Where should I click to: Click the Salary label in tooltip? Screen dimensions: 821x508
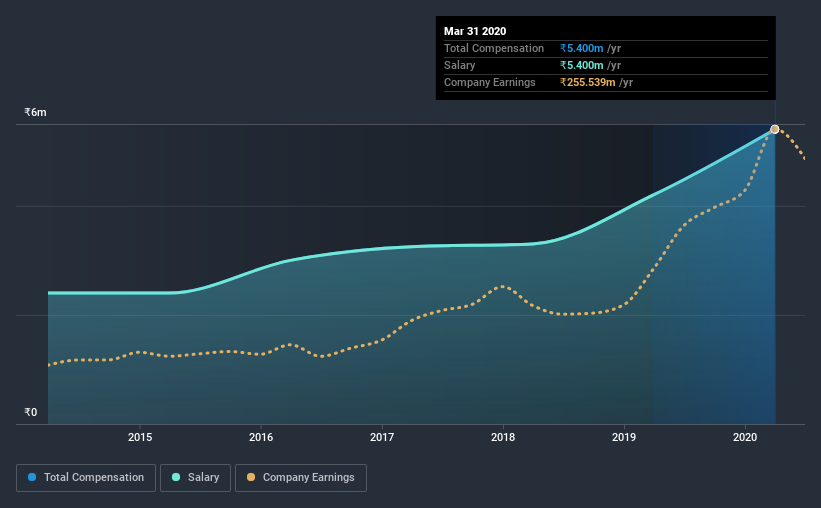coord(460,65)
